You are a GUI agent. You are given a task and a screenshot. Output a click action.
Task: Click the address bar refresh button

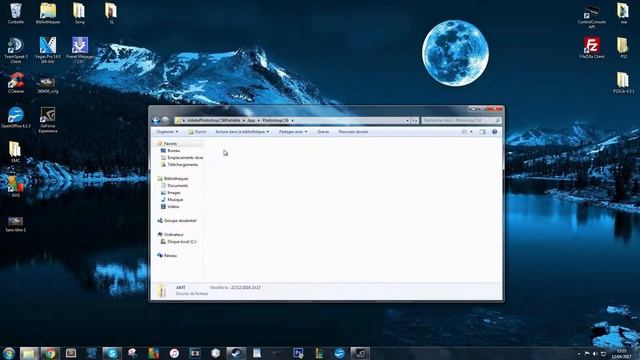[415, 120]
